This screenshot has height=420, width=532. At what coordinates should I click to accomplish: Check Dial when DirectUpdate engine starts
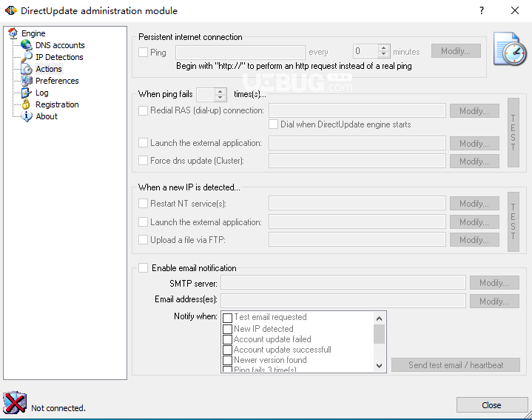pyautogui.click(x=274, y=124)
